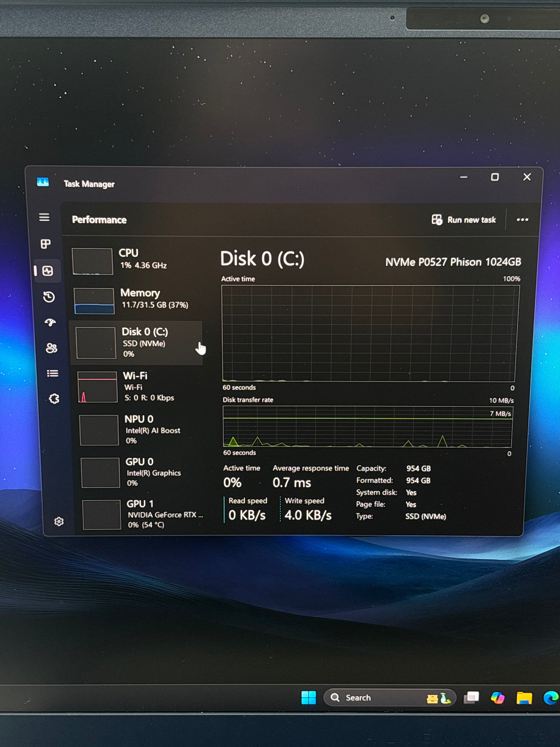Click the 0 KB/s read speed value
Image resolution: width=560 pixels, height=747 pixels.
coord(247,515)
